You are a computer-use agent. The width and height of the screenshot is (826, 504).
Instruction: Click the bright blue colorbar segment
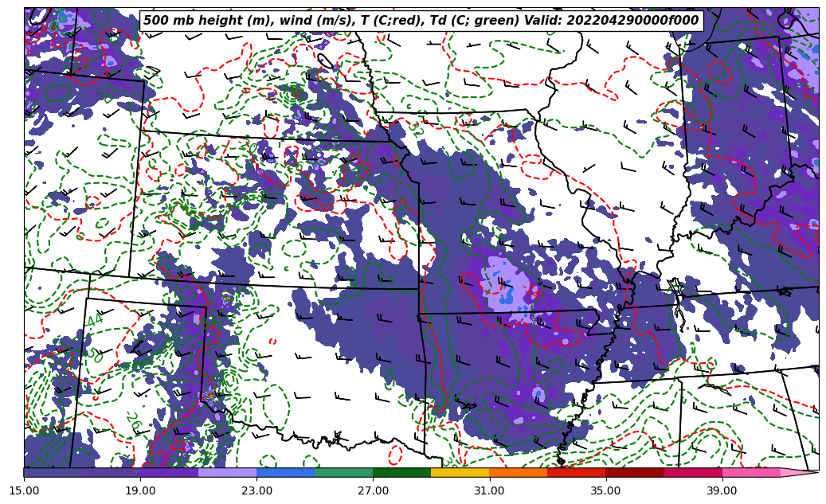pos(285,472)
